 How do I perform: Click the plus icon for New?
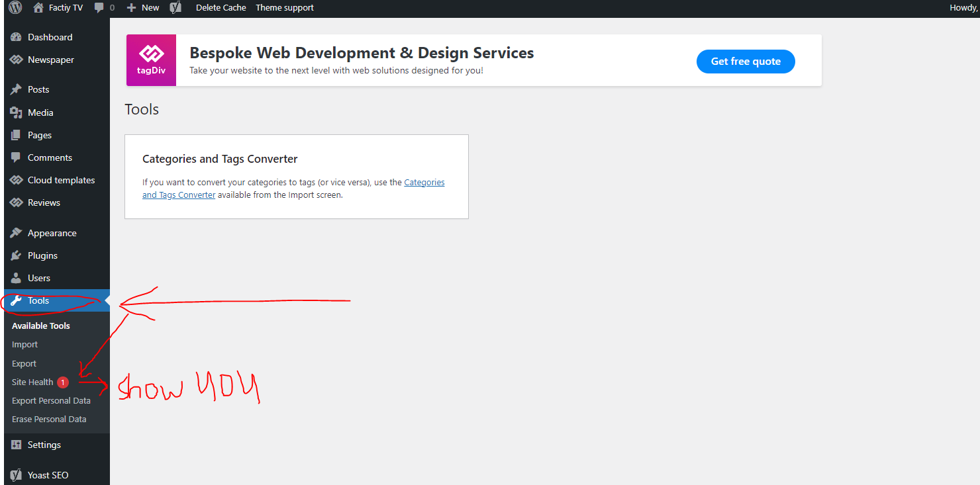point(131,8)
